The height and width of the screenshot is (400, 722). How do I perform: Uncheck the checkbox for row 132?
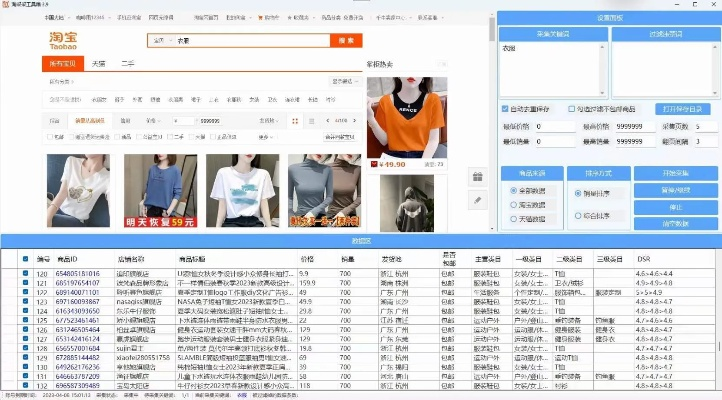tap(25, 385)
